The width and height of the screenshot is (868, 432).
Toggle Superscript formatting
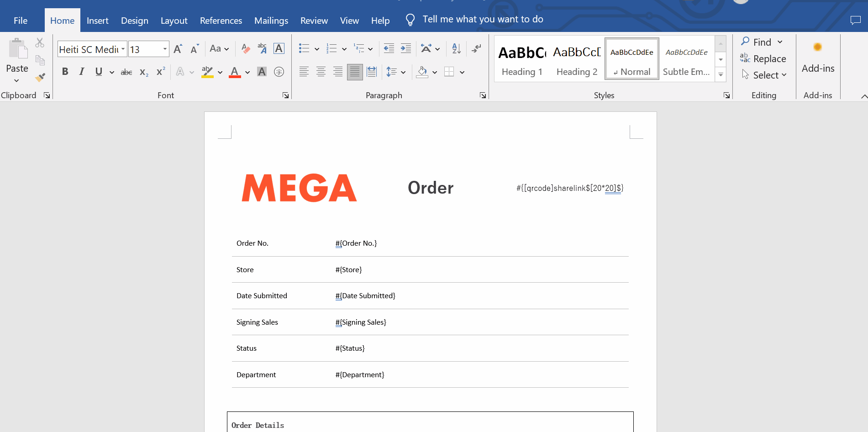pyautogui.click(x=161, y=72)
